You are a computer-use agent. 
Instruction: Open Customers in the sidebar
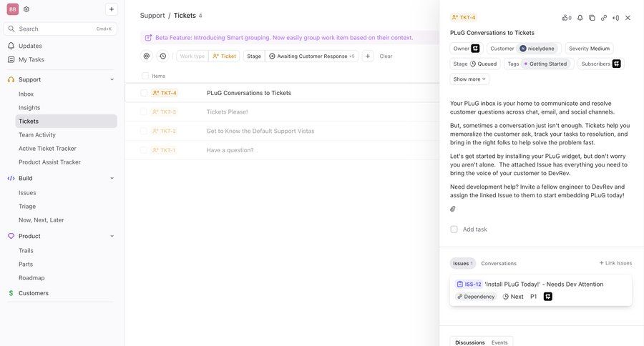coord(33,293)
